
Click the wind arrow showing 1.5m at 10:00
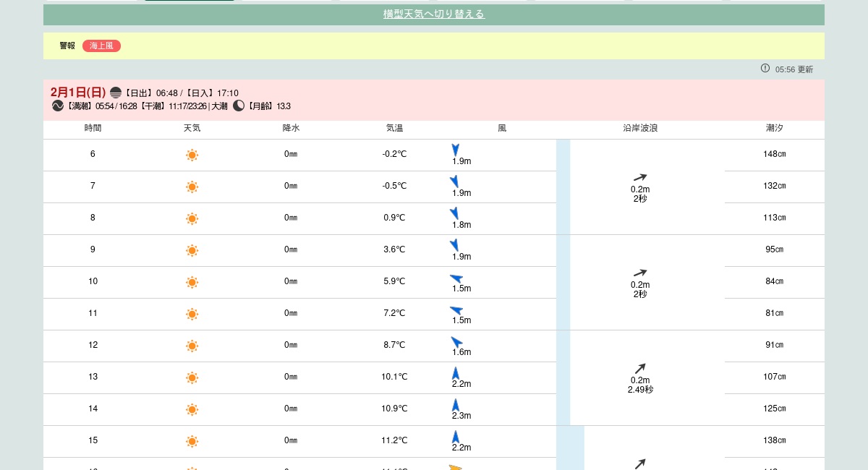point(455,277)
